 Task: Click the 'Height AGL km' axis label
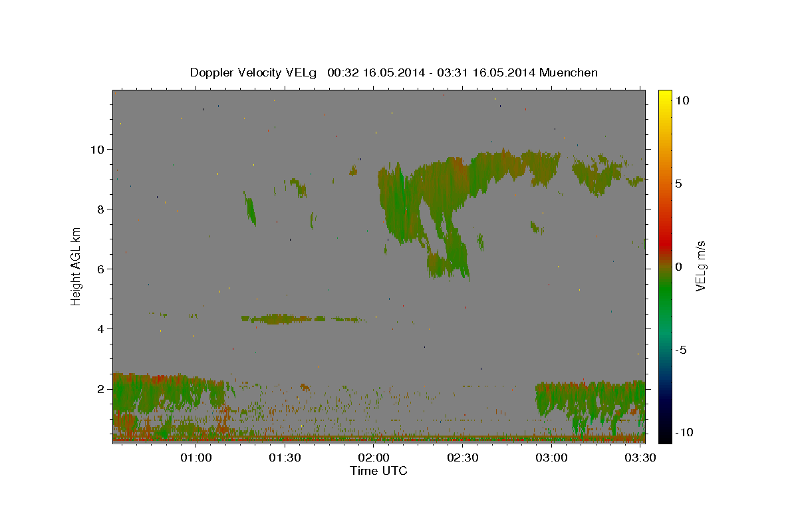tap(76, 265)
